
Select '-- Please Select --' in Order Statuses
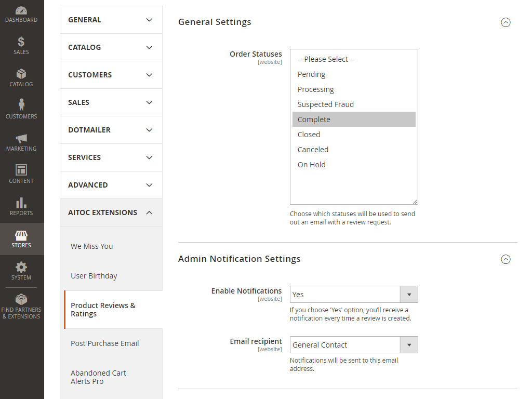354,59
